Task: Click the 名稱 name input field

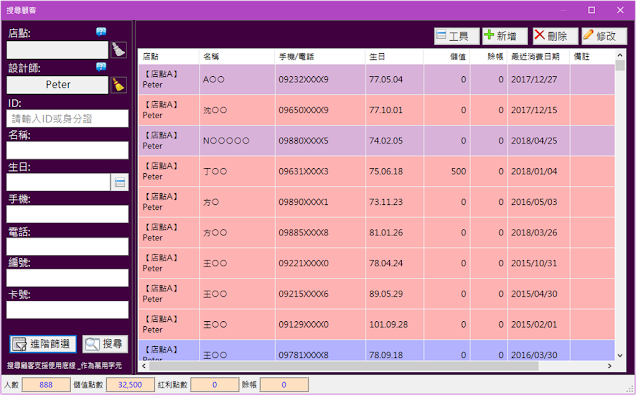Action: 67,150
